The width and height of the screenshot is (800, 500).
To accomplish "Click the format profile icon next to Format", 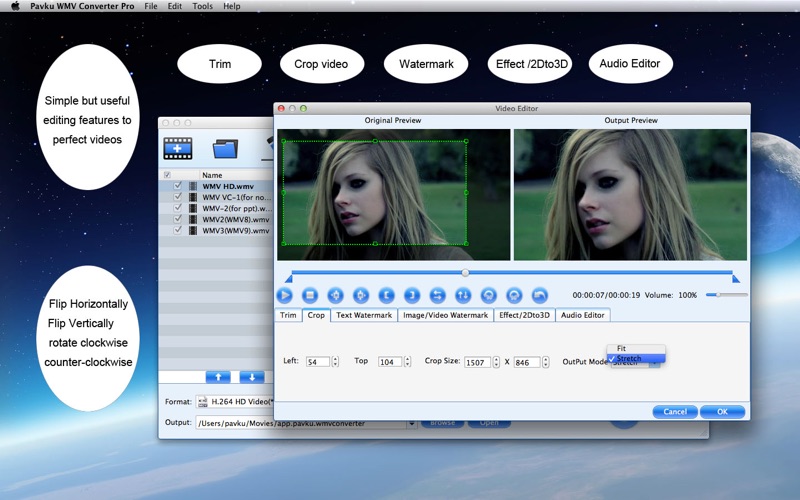I will [x=203, y=402].
